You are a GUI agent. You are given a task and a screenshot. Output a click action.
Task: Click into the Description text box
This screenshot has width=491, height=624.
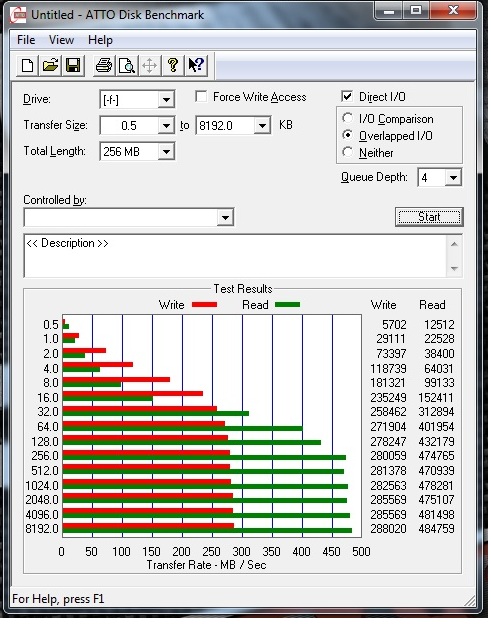[x=235, y=256]
